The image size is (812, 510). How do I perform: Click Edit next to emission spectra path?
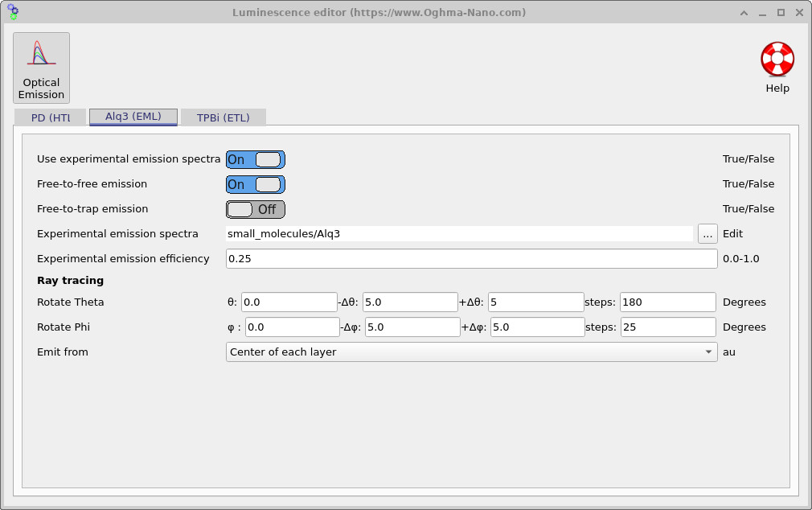[x=732, y=233]
